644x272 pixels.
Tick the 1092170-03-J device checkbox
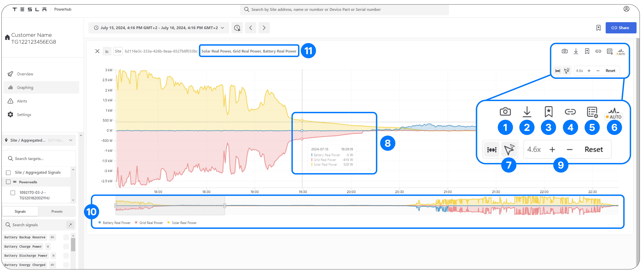coord(13,193)
